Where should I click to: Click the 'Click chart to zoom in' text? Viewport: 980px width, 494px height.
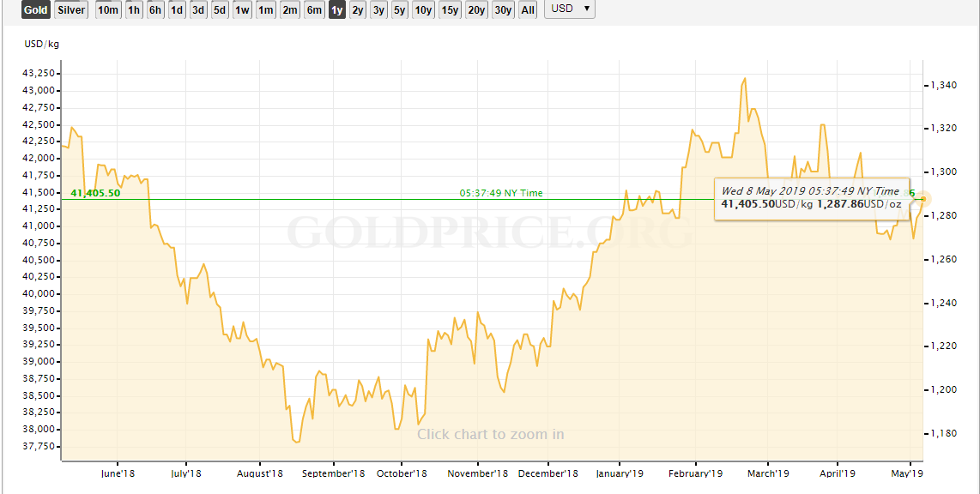491,434
